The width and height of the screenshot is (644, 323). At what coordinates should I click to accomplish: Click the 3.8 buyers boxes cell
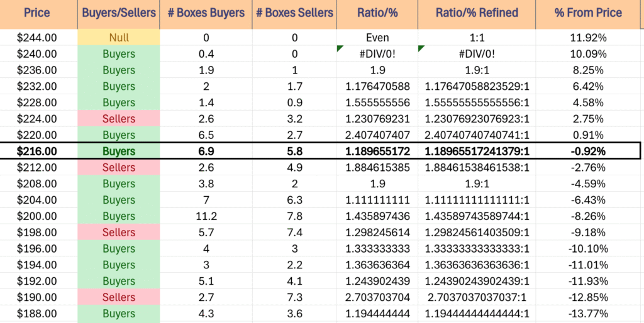[206, 184]
